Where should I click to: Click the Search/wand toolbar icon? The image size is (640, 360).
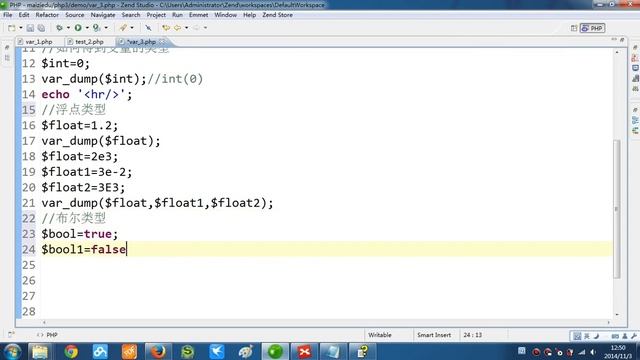click(x=123, y=28)
